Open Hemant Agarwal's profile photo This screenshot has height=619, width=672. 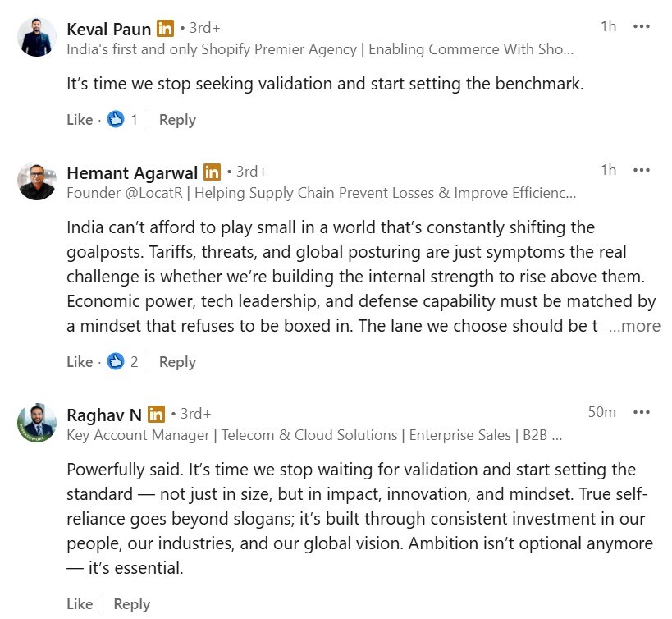click(x=37, y=181)
